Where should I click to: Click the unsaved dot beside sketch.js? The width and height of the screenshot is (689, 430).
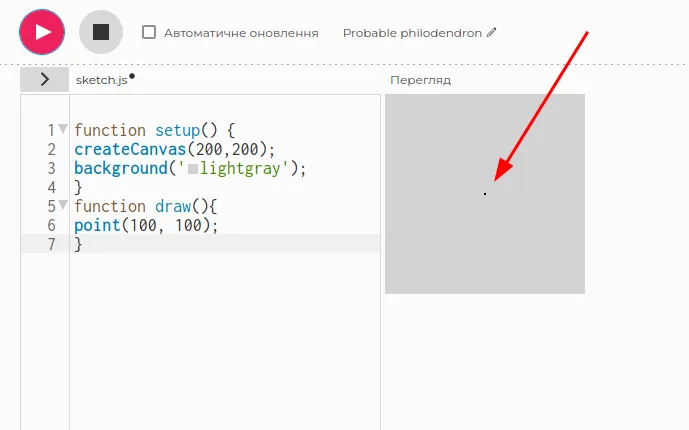tap(132, 76)
